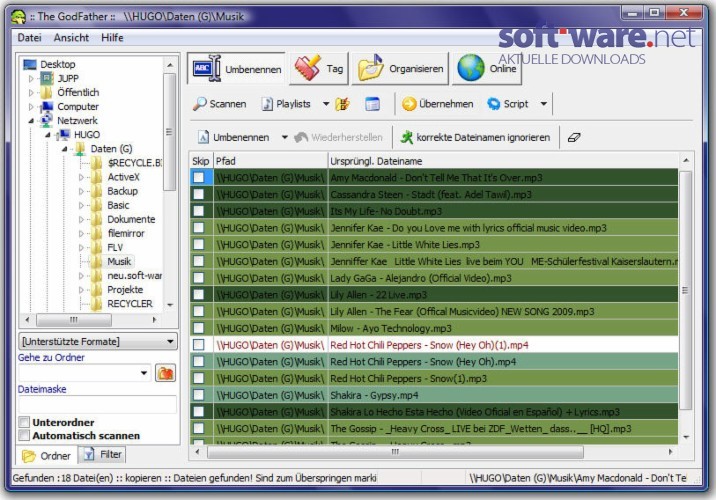Check skip for Its My Life- No Doubt.mp3
Screen dimensions: 716x500
(x=199, y=211)
